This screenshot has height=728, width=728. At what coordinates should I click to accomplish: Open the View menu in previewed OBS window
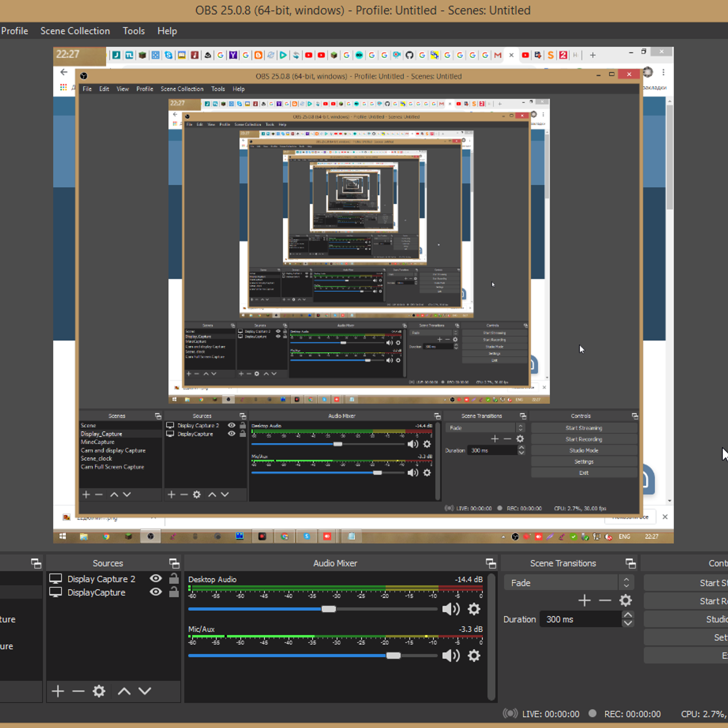pos(122,89)
